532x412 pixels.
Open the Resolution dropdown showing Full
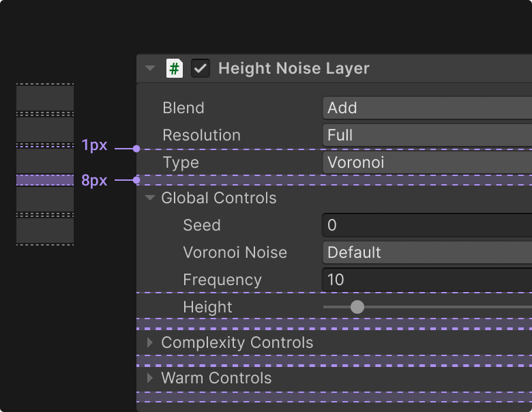[427, 135]
